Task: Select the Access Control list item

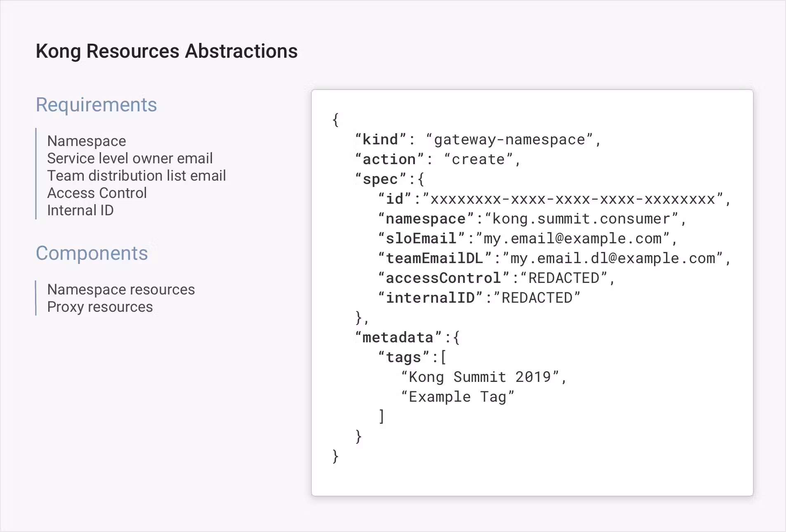Action: (97, 193)
